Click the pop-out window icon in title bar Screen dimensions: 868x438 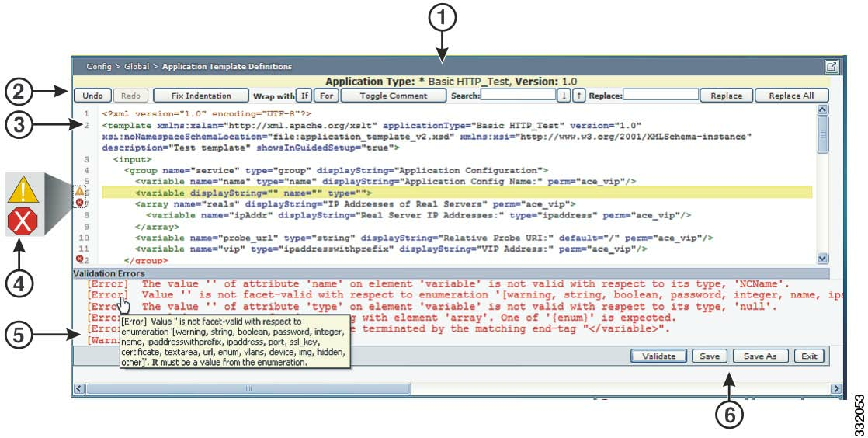coord(831,67)
